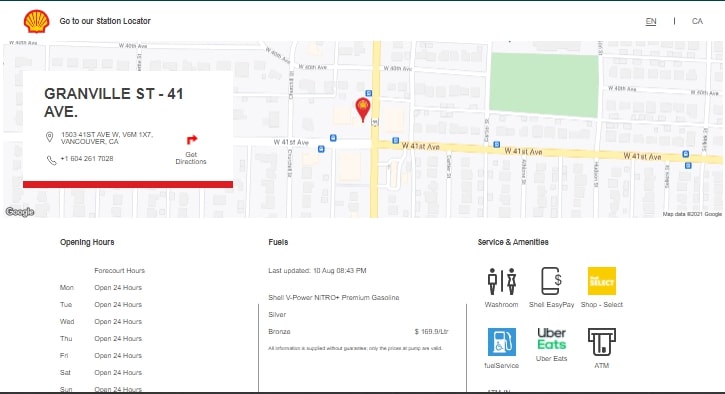Image resolution: width=725 pixels, height=394 pixels.
Task: Click the Shell logo in header
Action: pyautogui.click(x=37, y=21)
